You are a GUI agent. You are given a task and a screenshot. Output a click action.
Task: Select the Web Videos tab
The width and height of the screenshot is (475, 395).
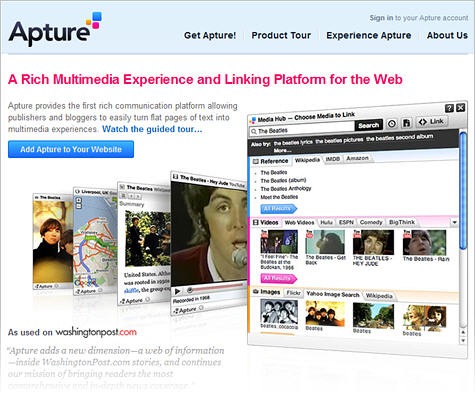click(x=299, y=222)
